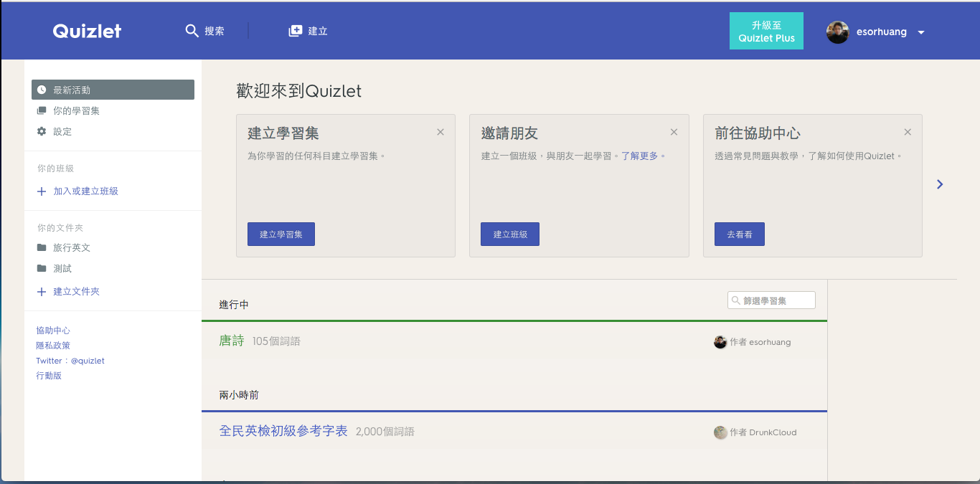Image resolution: width=980 pixels, height=484 pixels.
Task: Click the 去看看 button
Action: tap(740, 234)
